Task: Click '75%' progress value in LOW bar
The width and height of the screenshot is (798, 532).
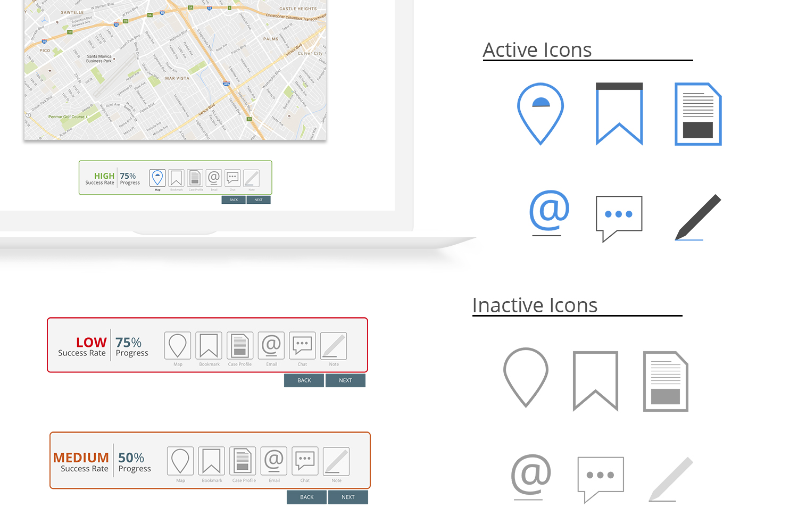Action: [128, 342]
